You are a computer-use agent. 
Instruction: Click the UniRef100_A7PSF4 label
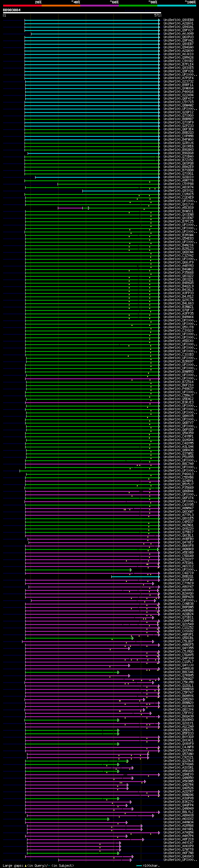pos(179,78)
